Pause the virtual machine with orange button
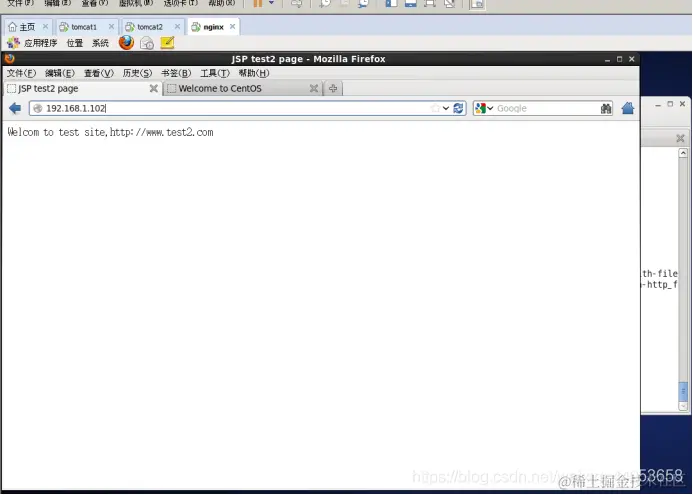 (x=258, y=4)
